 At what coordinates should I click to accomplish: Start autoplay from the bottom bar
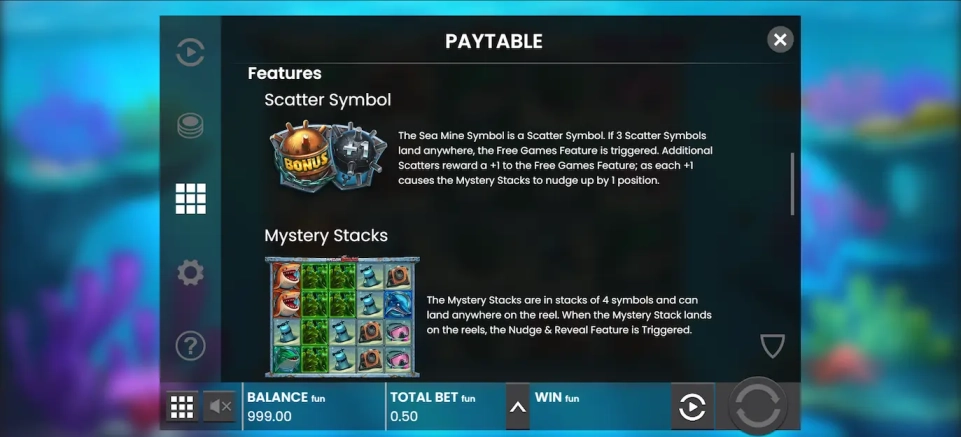click(692, 406)
